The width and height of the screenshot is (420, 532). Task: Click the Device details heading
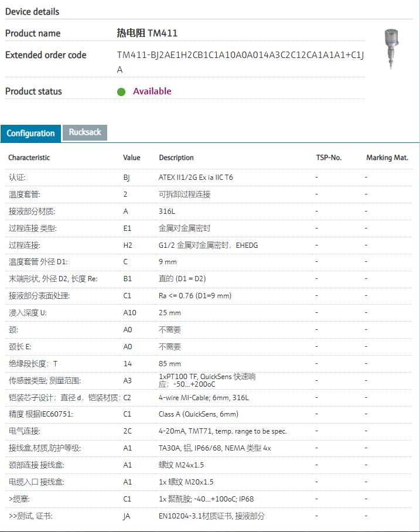pos(32,12)
